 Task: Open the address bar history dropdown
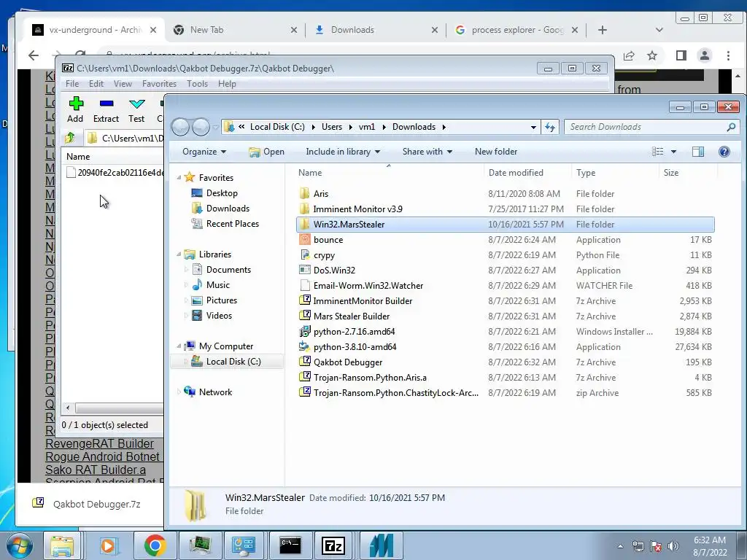click(x=533, y=127)
